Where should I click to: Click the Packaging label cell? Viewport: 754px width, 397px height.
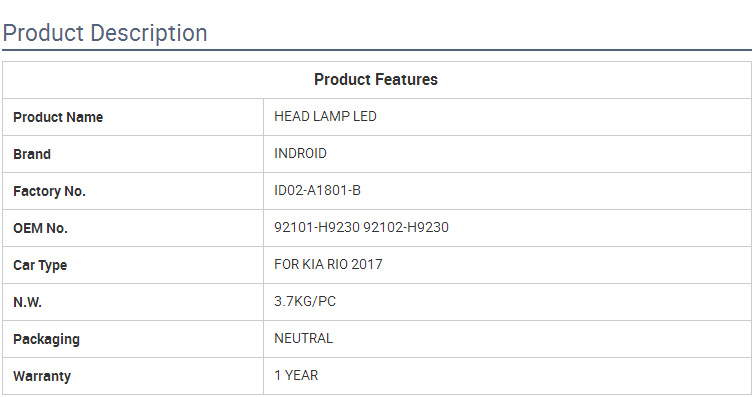point(133,339)
